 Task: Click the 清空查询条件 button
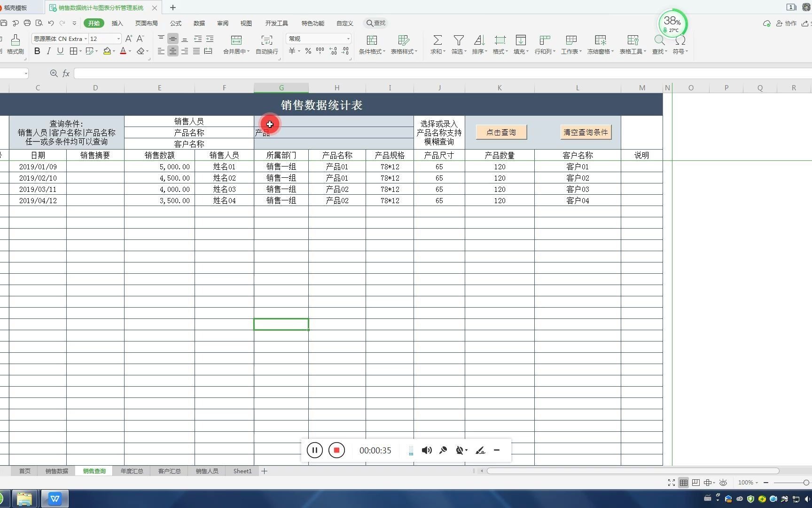click(586, 132)
